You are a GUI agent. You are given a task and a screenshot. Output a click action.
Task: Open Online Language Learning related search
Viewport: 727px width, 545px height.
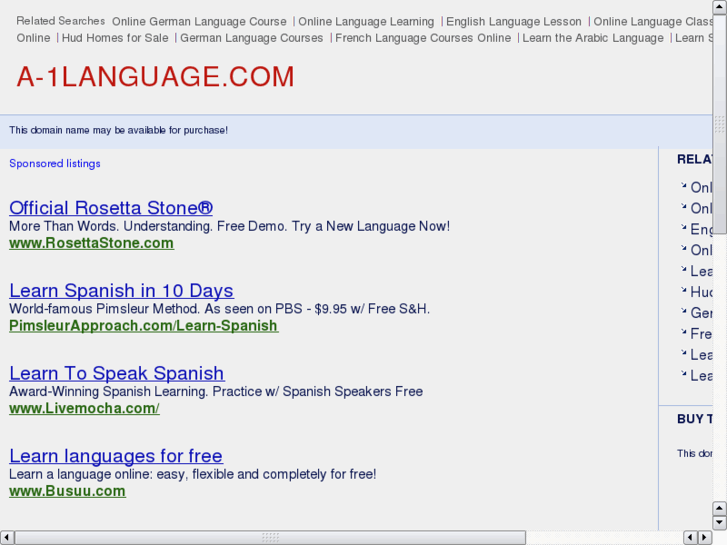click(366, 22)
